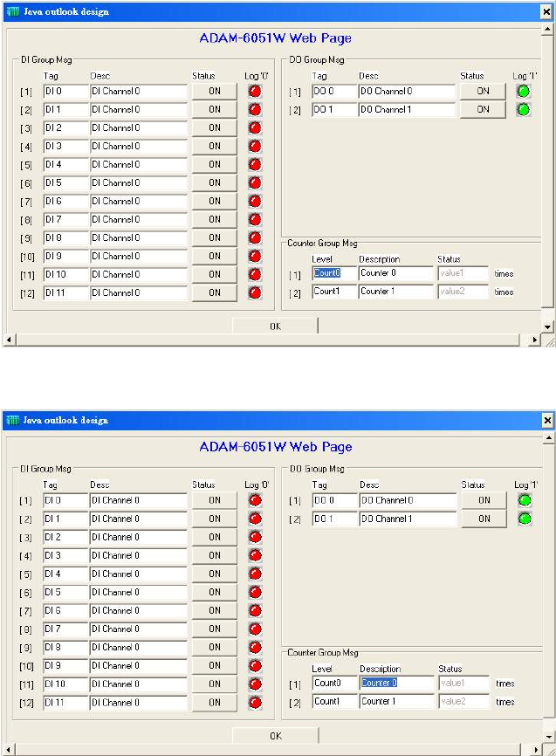
Task: Click the vertical scrollbar up arrow in lower window
Action: tap(548, 438)
